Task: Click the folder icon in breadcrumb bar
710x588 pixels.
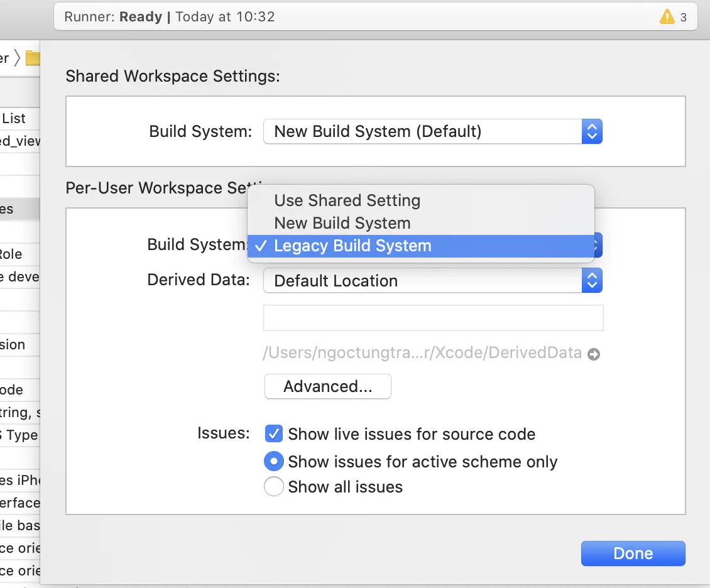Action: pos(33,58)
